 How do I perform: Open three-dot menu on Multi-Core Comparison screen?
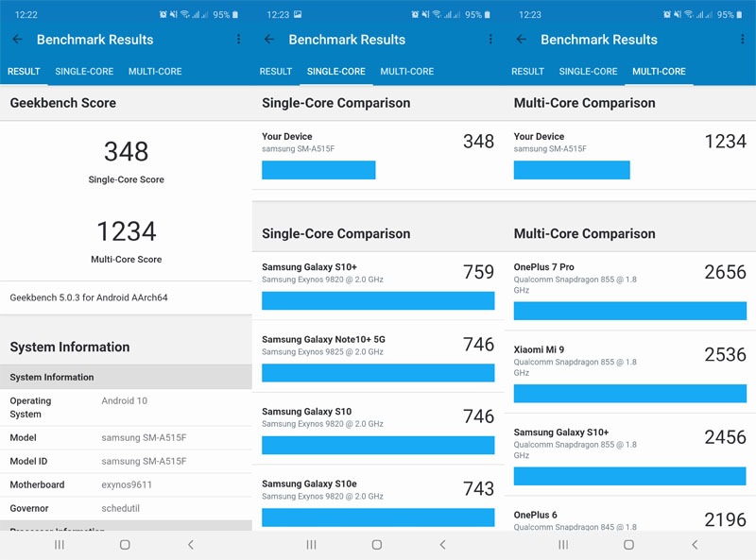743,39
